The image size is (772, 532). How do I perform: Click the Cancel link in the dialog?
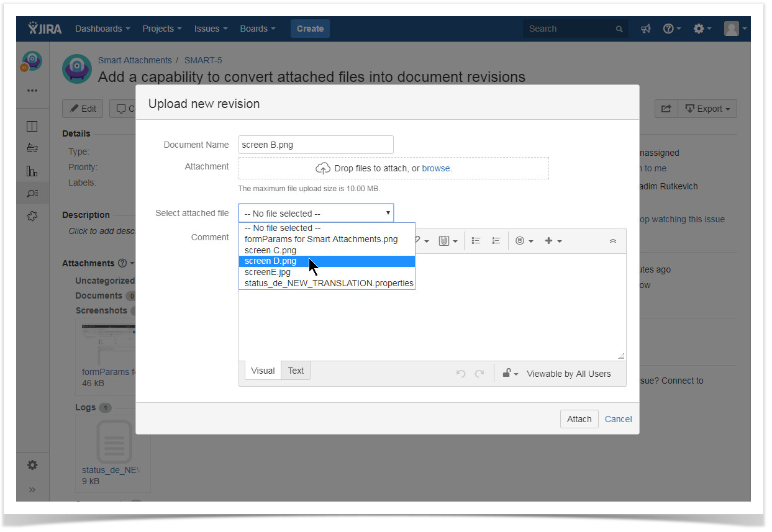click(x=618, y=419)
